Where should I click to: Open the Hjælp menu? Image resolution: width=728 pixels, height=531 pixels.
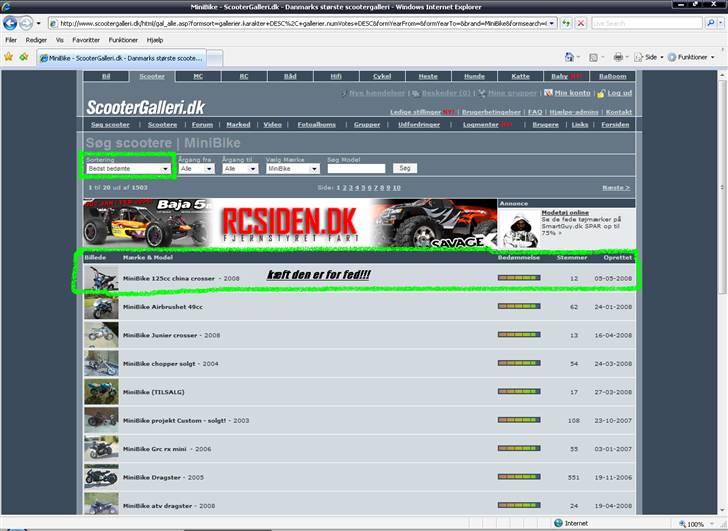155,40
